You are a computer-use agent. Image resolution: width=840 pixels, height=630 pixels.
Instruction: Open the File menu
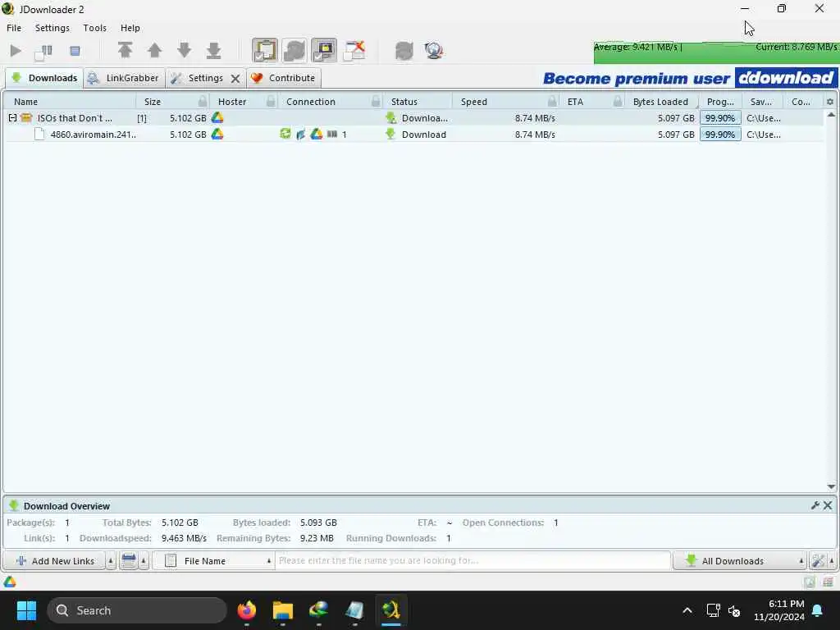(x=14, y=28)
